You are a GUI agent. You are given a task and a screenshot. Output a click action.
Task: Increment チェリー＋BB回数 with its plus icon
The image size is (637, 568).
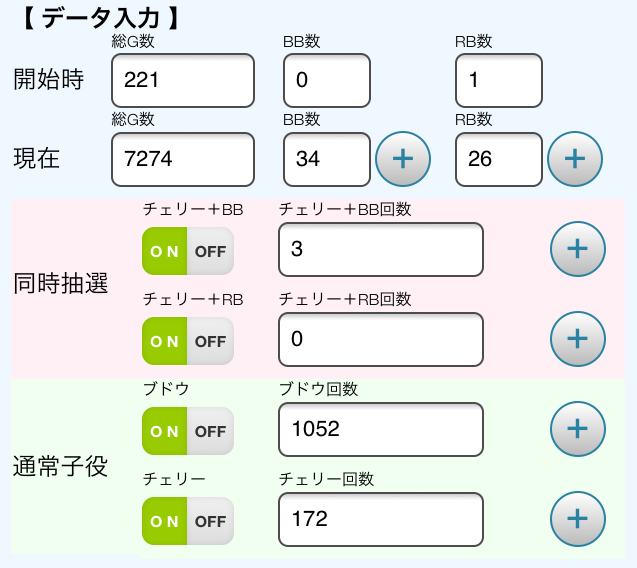578,249
